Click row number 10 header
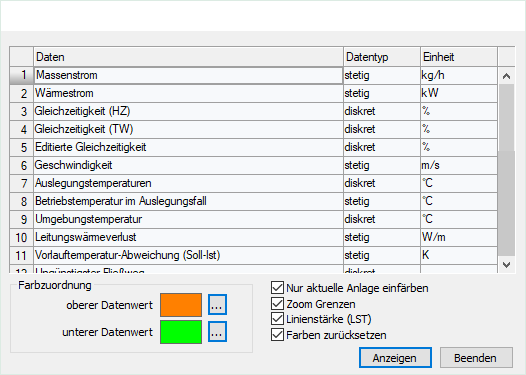The image size is (526, 375). coord(22,237)
